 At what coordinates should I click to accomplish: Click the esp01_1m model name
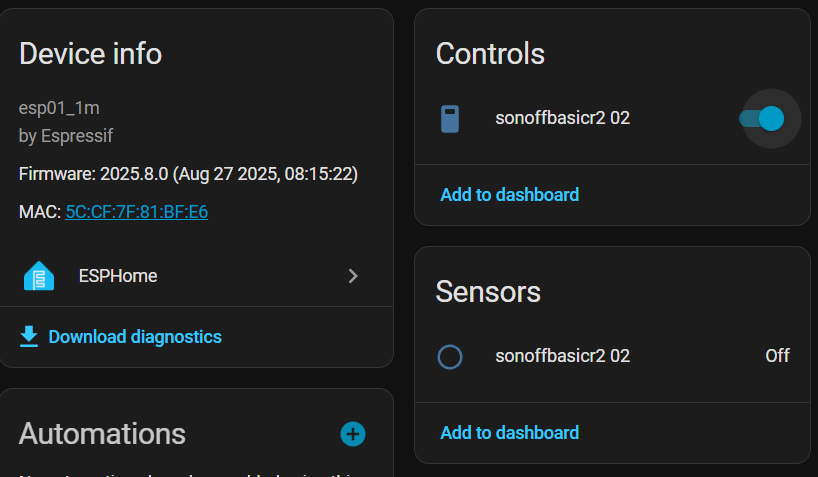click(x=59, y=108)
